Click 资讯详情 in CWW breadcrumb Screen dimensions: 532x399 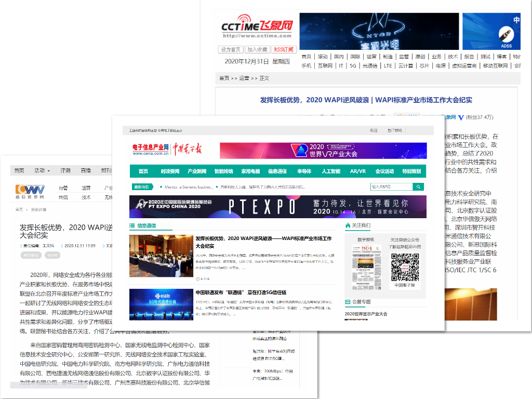pyautogui.click(x=38, y=210)
